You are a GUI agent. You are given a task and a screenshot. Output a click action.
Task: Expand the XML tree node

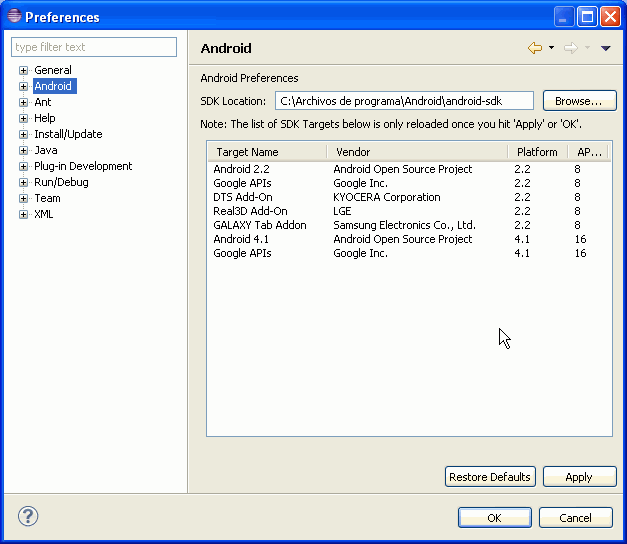click(x=23, y=214)
